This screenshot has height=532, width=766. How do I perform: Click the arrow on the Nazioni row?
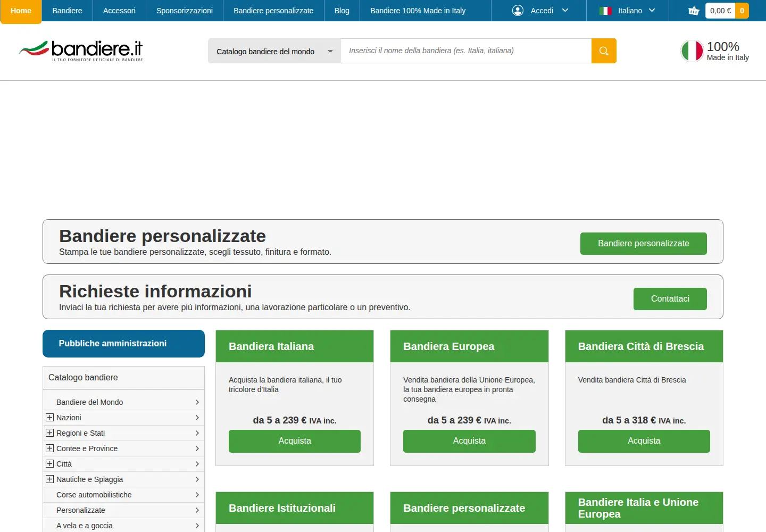197,418
